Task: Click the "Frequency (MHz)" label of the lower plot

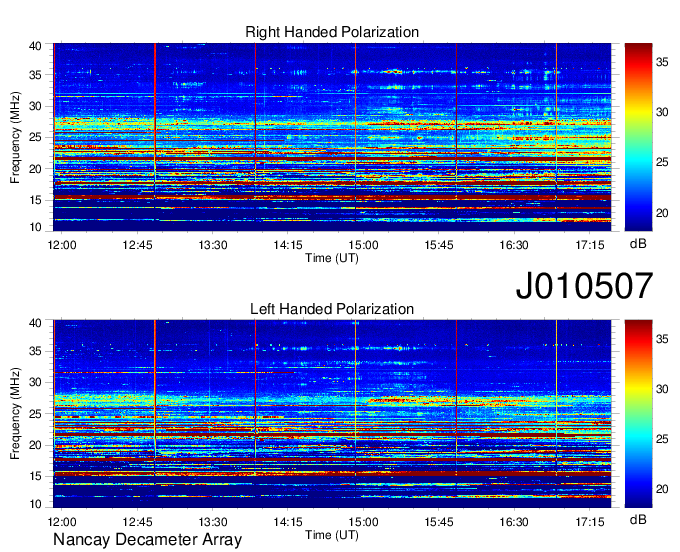Action: 15,414
